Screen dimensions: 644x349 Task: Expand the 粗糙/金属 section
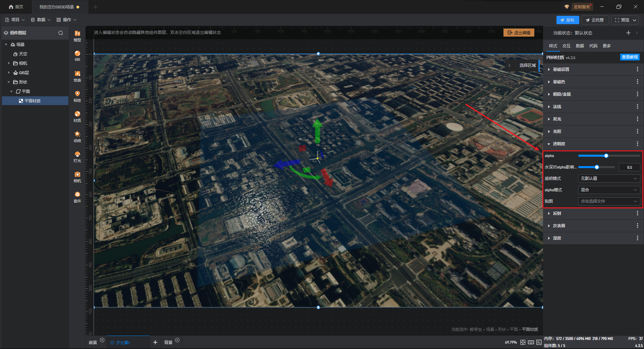(x=549, y=94)
